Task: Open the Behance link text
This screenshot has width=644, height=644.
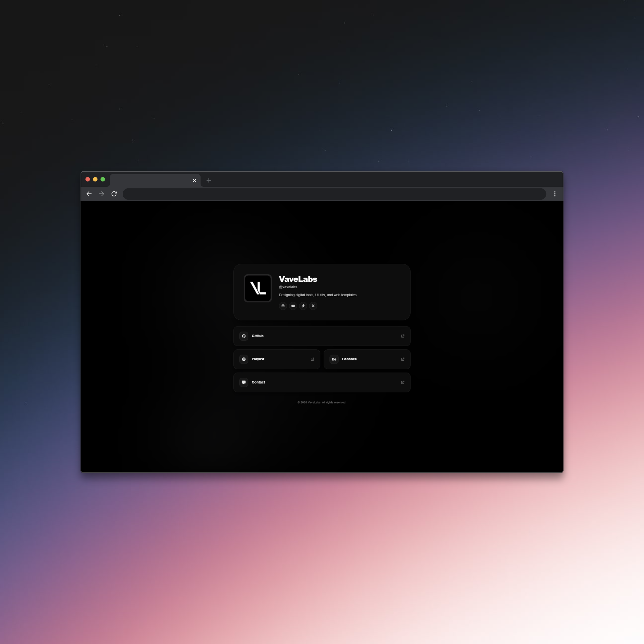Action: [x=349, y=359]
